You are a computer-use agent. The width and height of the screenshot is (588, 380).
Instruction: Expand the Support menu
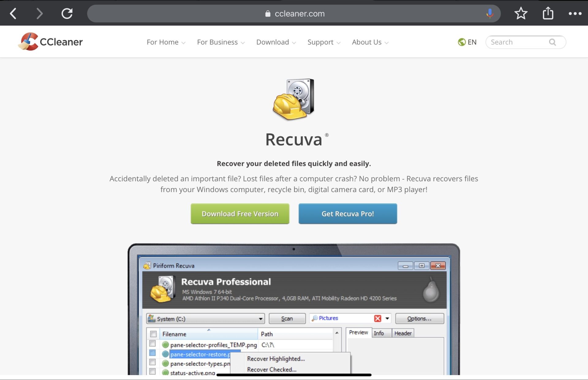(324, 42)
